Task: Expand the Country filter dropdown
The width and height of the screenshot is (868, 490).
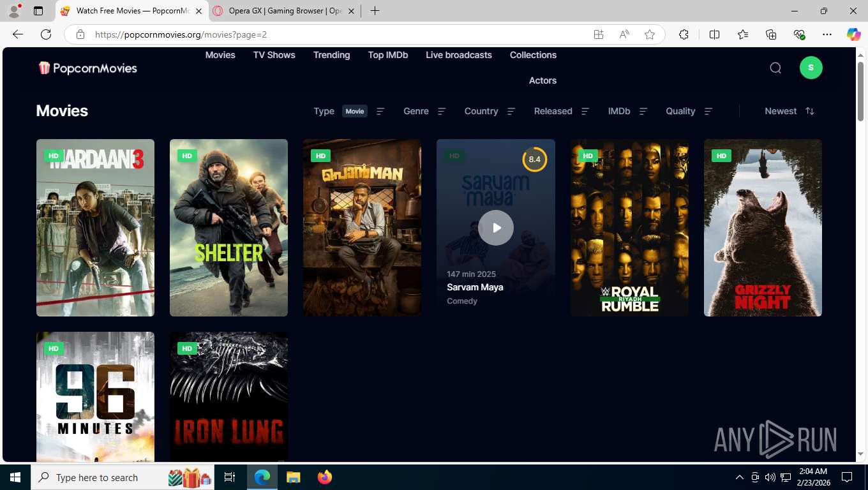Action: [490, 111]
